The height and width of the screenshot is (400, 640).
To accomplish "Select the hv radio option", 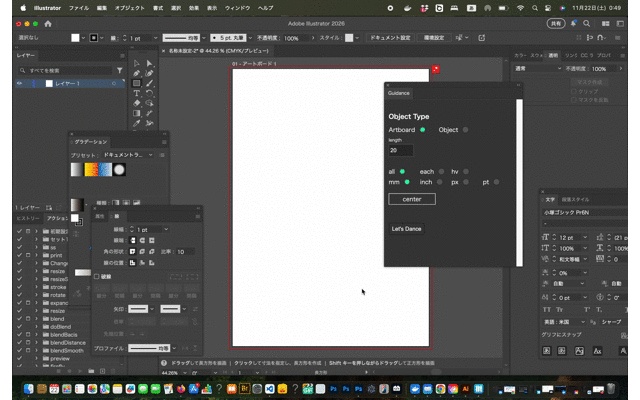I will [466, 171].
